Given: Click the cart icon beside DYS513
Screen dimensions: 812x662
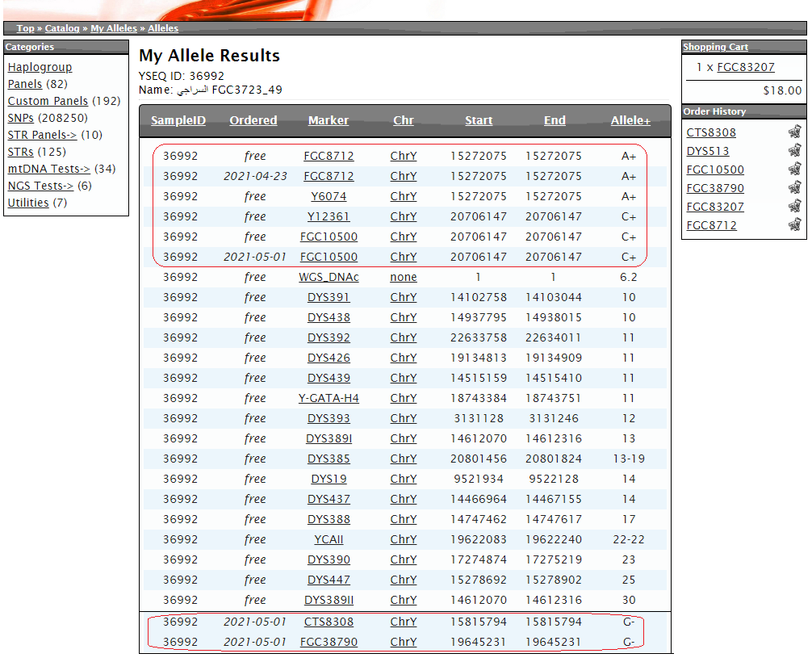Looking at the screenshot, I should 794,151.
